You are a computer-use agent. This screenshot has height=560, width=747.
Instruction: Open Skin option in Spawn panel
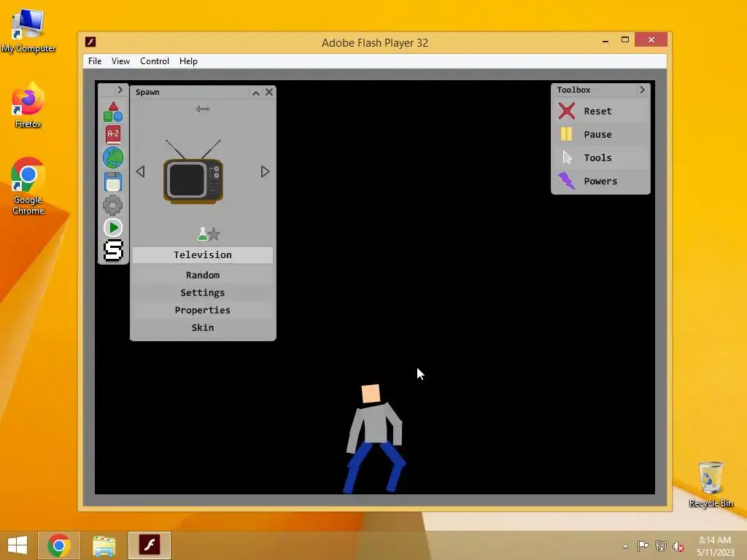(203, 327)
